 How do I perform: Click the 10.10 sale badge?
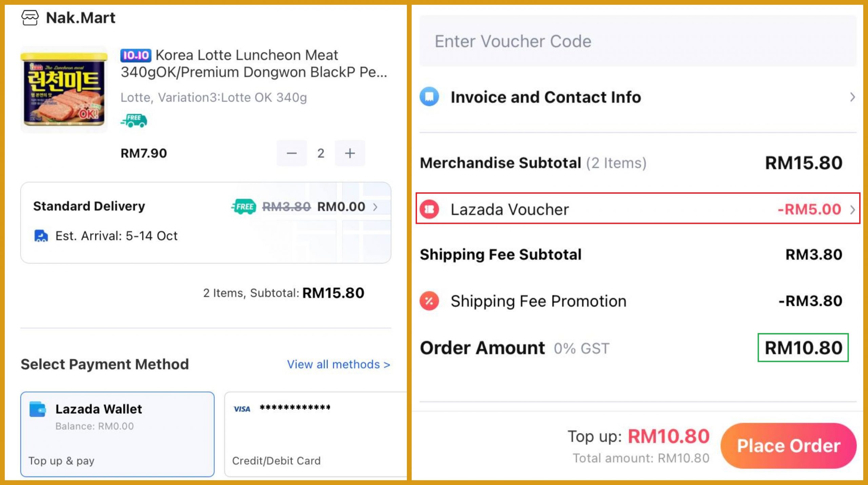coord(136,55)
